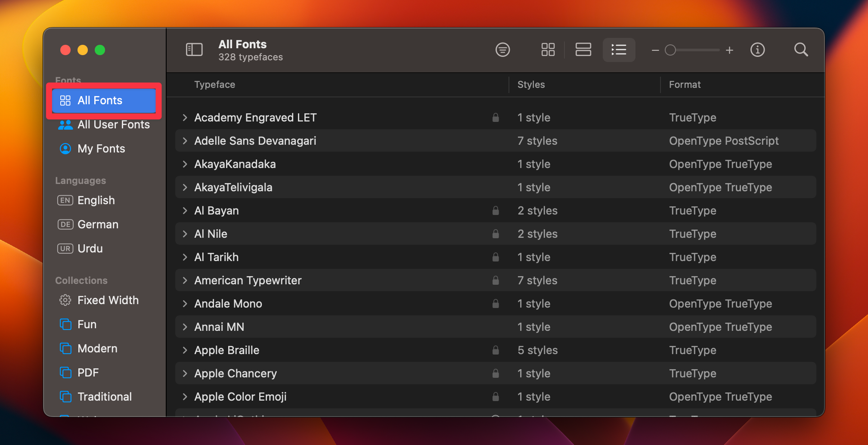Toggle the sidebar visibility
This screenshot has height=445, width=868.
click(x=194, y=50)
